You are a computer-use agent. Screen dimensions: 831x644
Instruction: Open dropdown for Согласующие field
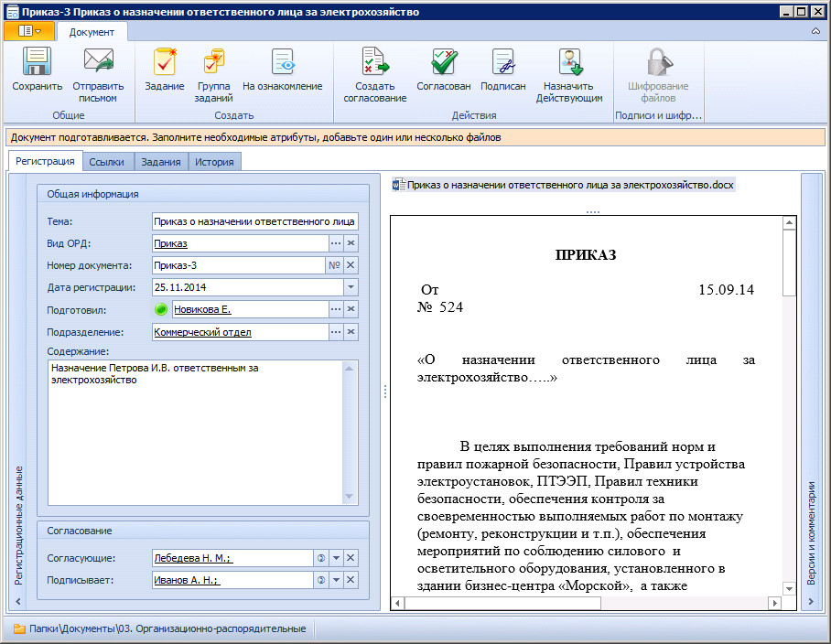(336, 558)
